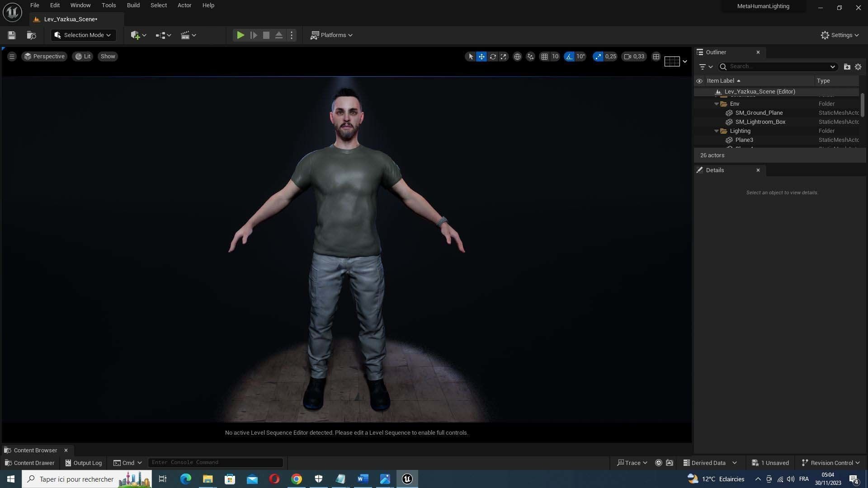
Task: Toggle scale snapping button
Action: pyautogui.click(x=598, y=56)
